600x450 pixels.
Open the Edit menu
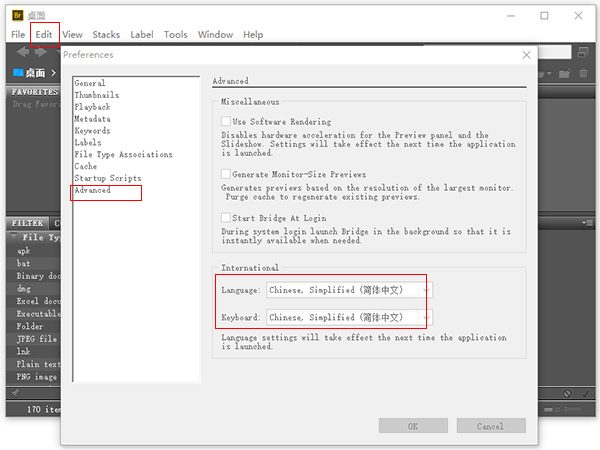pos(44,35)
